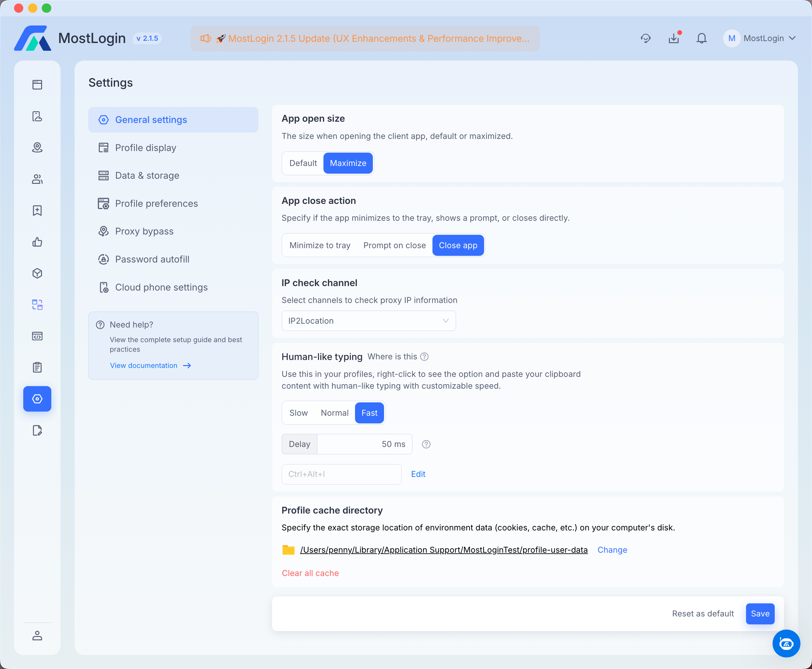Screen dimensions: 812x669
Task: Click the customer support headset icon
Action: pos(646,38)
